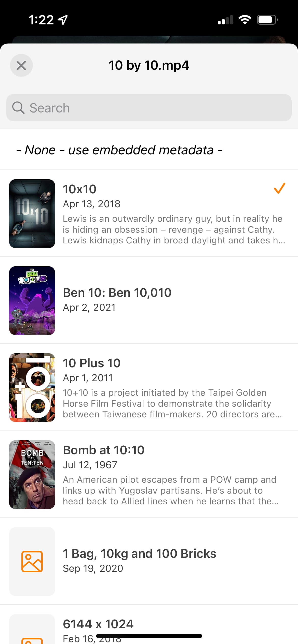Image resolution: width=298 pixels, height=644 pixels.
Task: Tap the battery indicator icon
Action: [x=267, y=20]
